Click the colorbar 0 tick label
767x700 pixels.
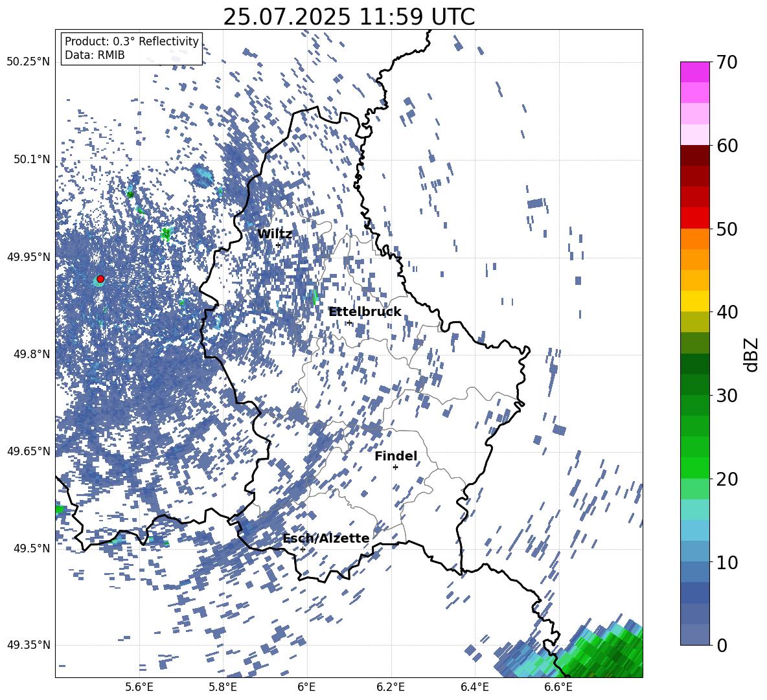point(721,645)
